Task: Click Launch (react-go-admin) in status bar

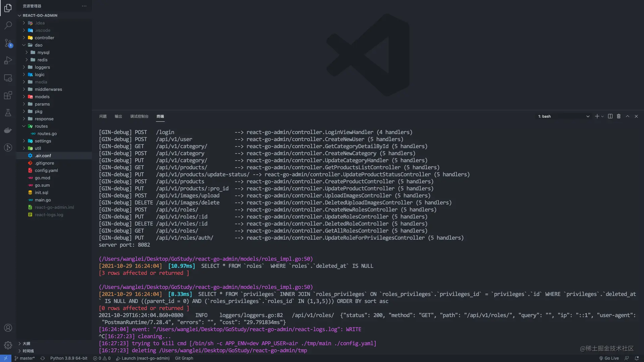Action: pos(143,358)
